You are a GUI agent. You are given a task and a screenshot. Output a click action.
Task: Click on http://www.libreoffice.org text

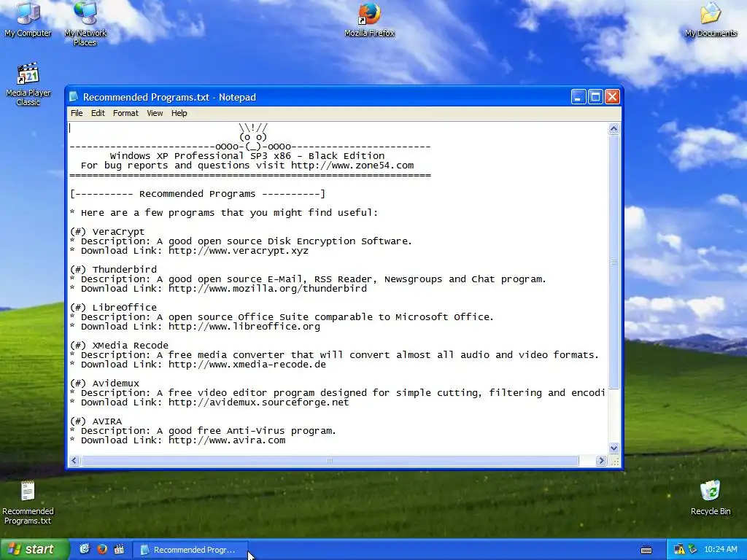click(x=244, y=327)
